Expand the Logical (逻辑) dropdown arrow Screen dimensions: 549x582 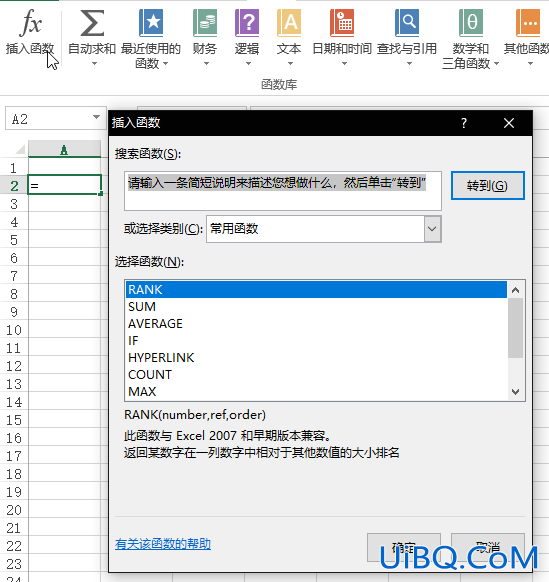248,64
